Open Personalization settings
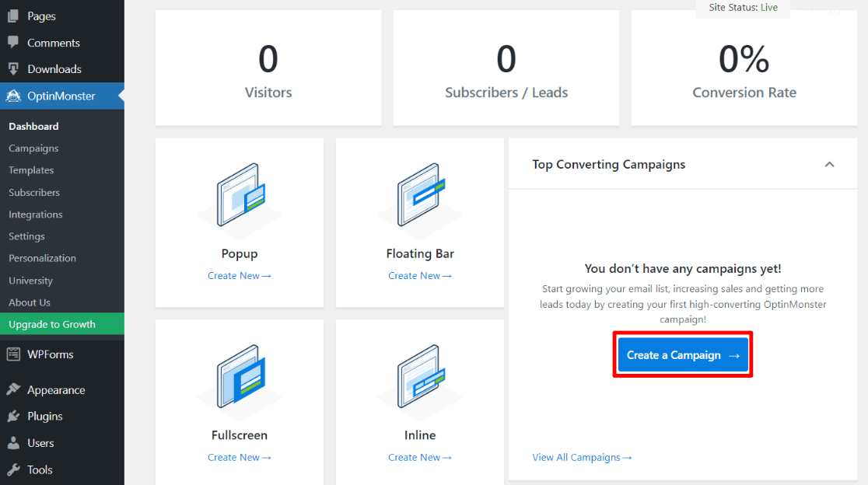The width and height of the screenshot is (868, 485). pyautogui.click(x=42, y=257)
